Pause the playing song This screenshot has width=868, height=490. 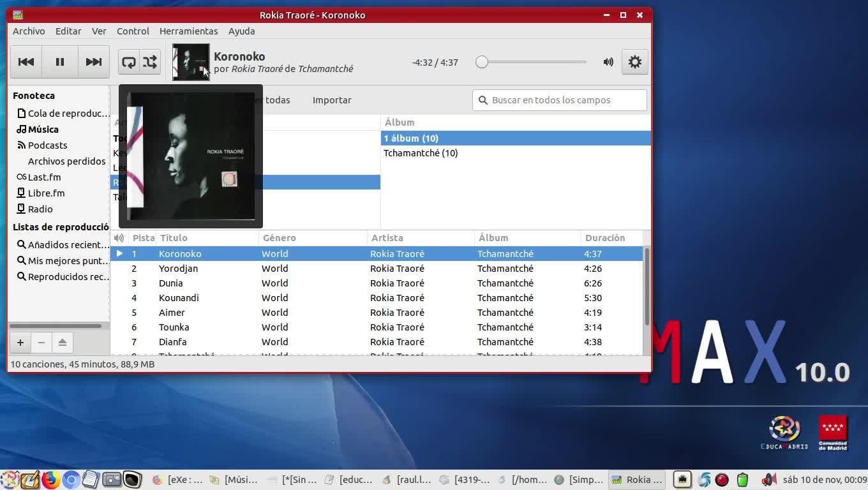pyautogui.click(x=60, y=62)
